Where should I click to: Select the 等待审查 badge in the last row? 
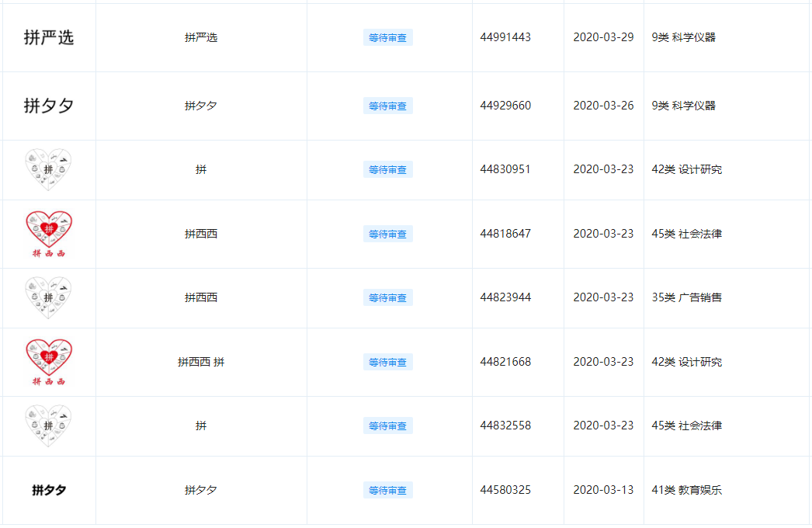point(388,490)
